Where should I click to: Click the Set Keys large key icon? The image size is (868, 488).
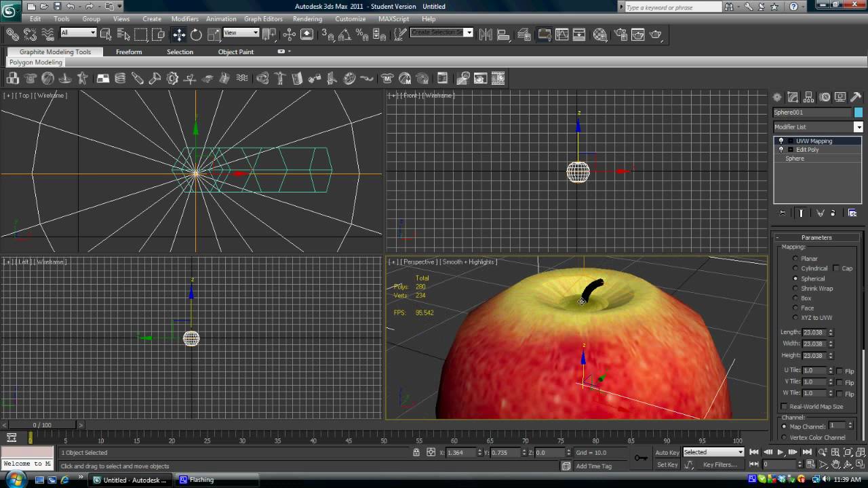point(640,458)
